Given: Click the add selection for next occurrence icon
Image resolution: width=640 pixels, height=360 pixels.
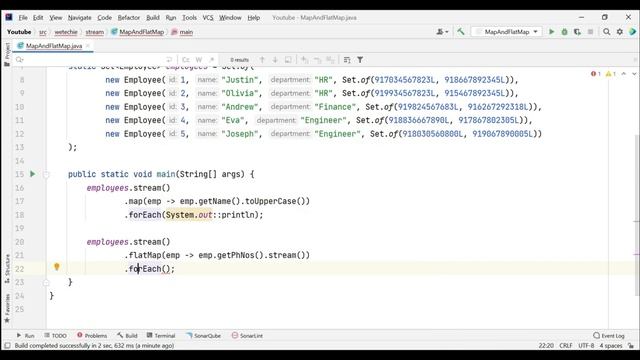Looking at the screenshot, I should click(x=304, y=60).
